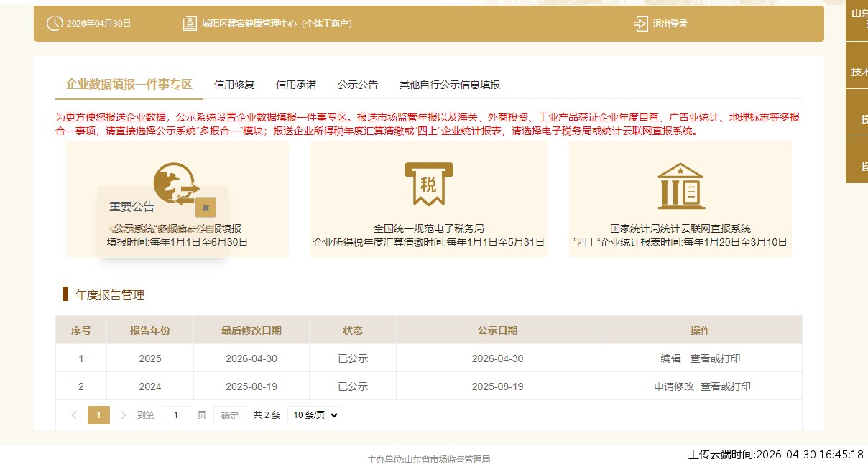The width and height of the screenshot is (868, 464).
Task: Switch to the 信用修复 tab
Action: tap(234, 84)
